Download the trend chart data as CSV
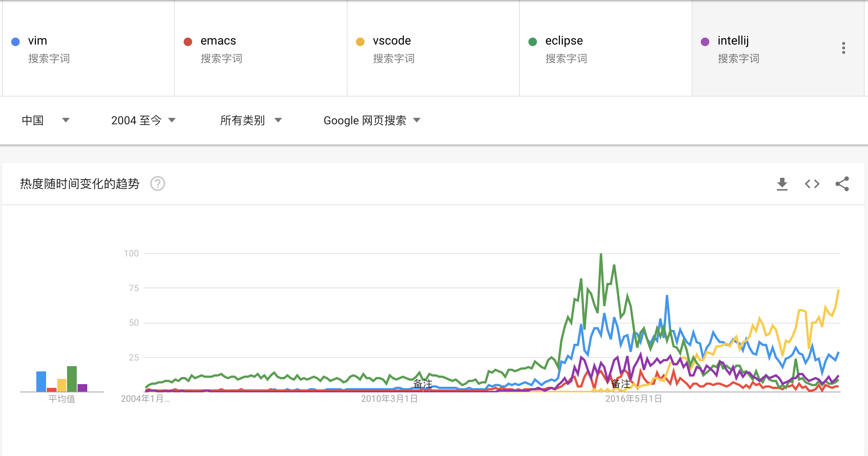The width and height of the screenshot is (868, 456). [782, 184]
